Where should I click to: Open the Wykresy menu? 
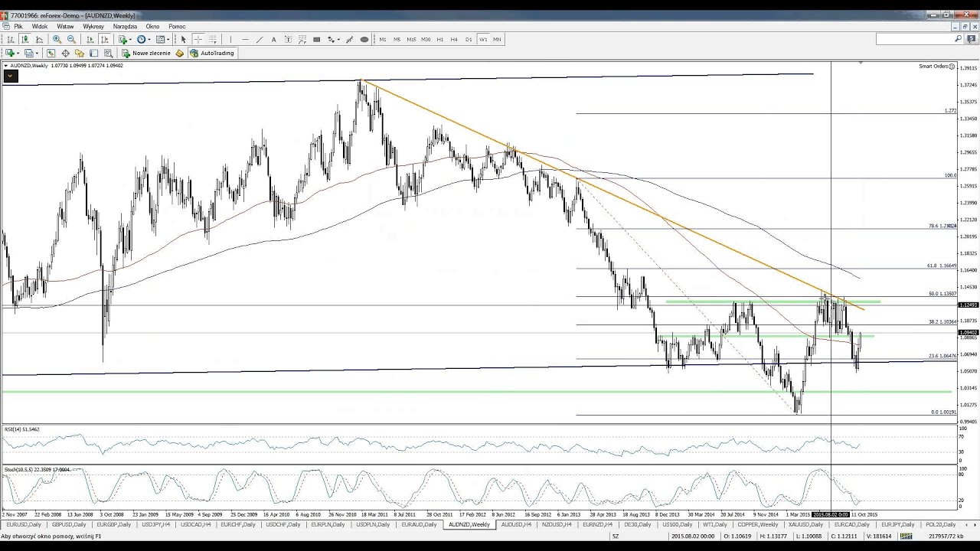(x=93, y=26)
